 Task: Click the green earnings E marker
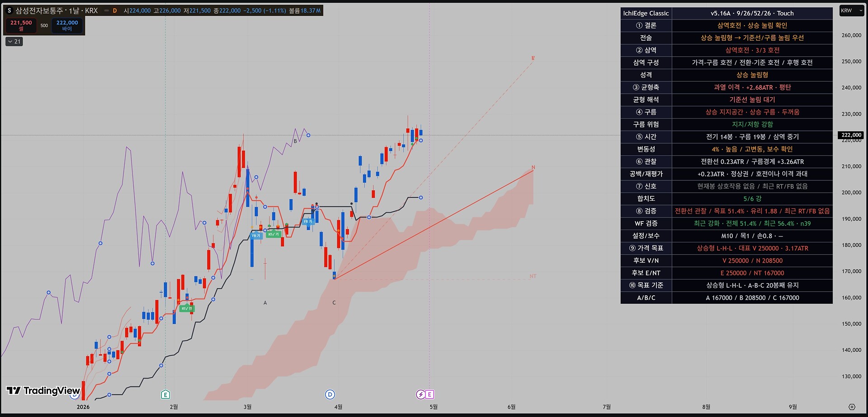(165, 394)
